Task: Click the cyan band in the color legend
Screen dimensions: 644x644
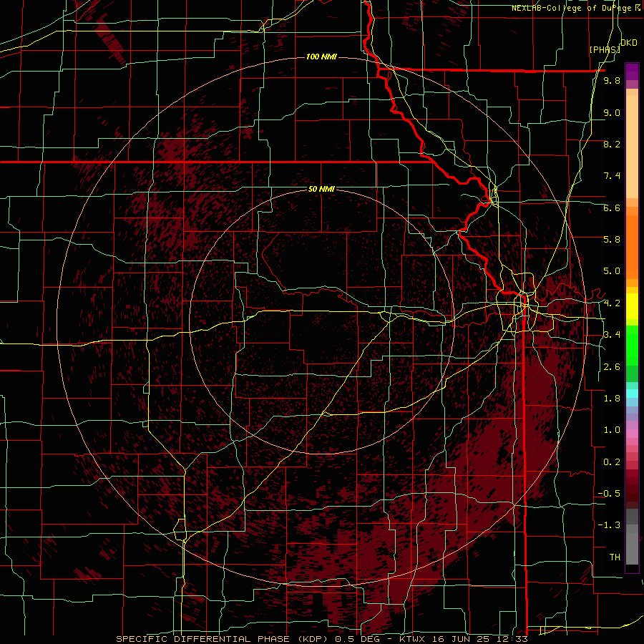Action: coord(632,394)
